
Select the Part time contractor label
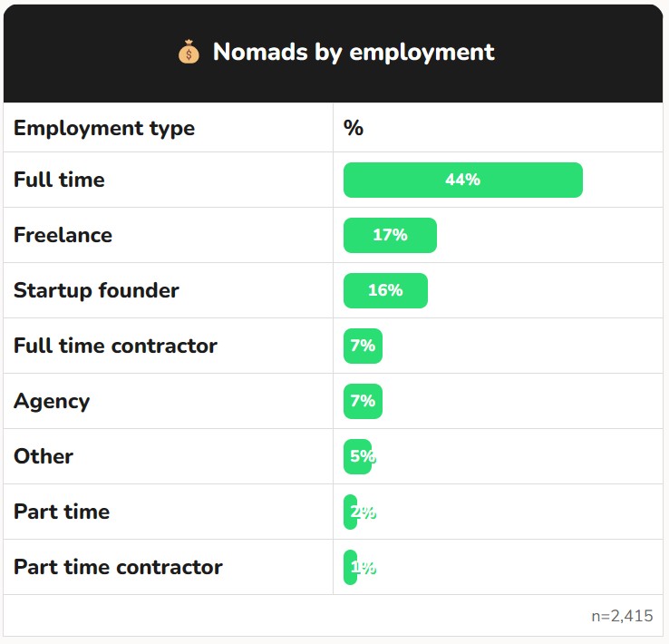pos(118,567)
